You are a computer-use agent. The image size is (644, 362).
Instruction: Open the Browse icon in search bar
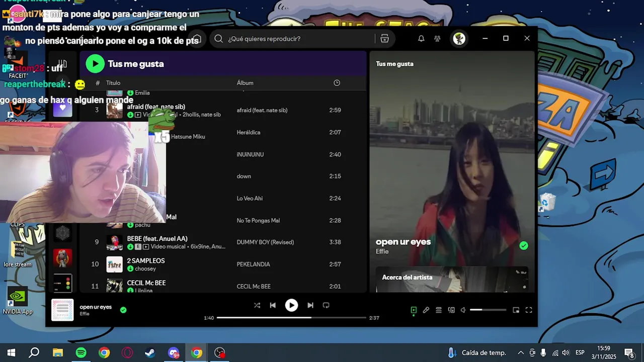coord(385,39)
